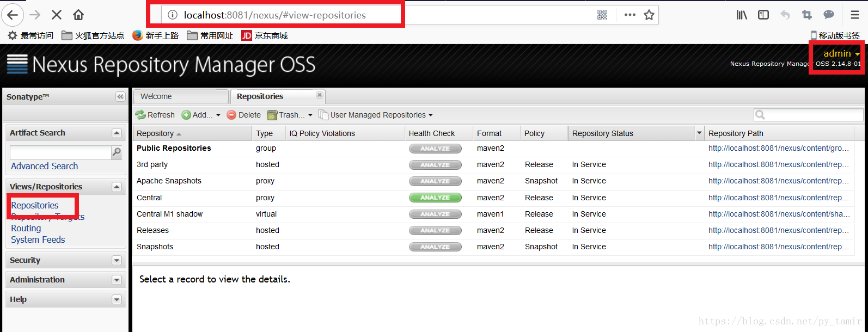This screenshot has width=868, height=332.
Task: Click the undo arrow icon in browser toolbar
Action: [x=785, y=15]
